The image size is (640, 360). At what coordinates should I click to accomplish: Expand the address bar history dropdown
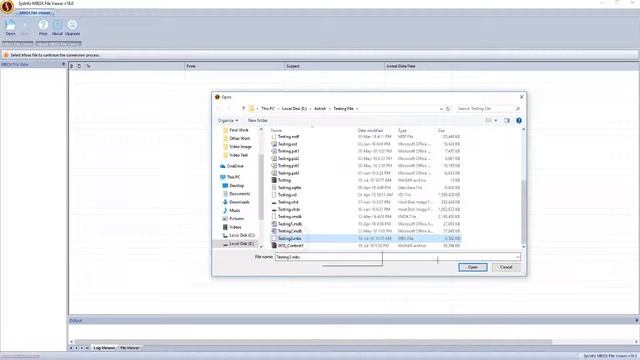pyautogui.click(x=441, y=109)
